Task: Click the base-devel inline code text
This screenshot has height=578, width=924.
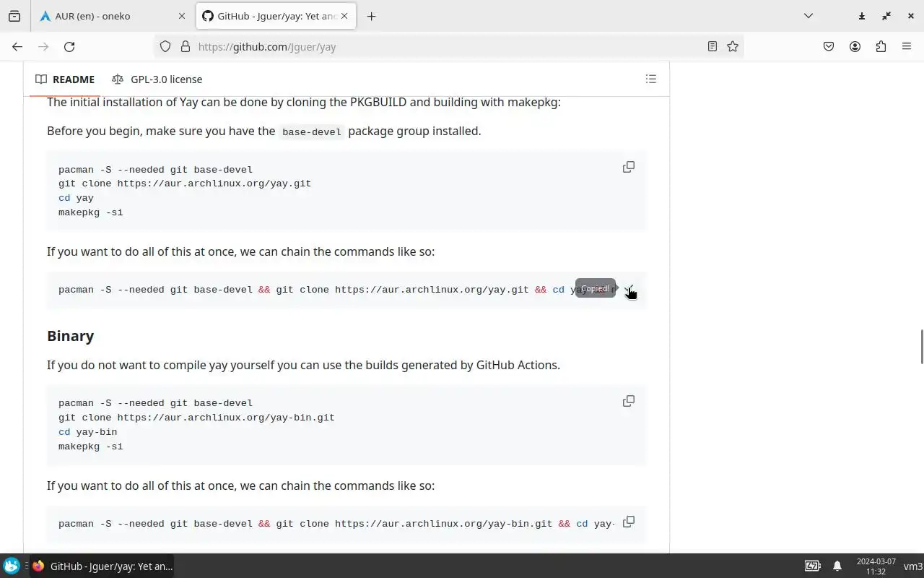Action: (x=312, y=131)
